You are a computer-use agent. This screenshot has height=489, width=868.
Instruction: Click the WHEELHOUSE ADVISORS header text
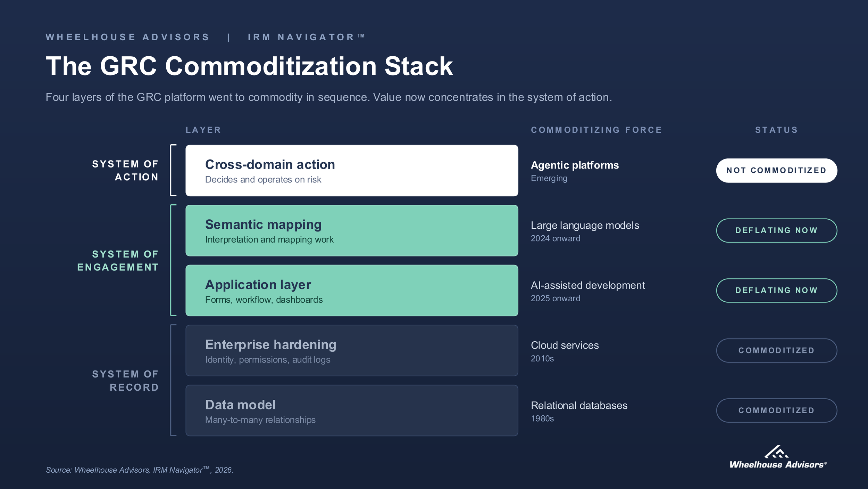coord(127,37)
